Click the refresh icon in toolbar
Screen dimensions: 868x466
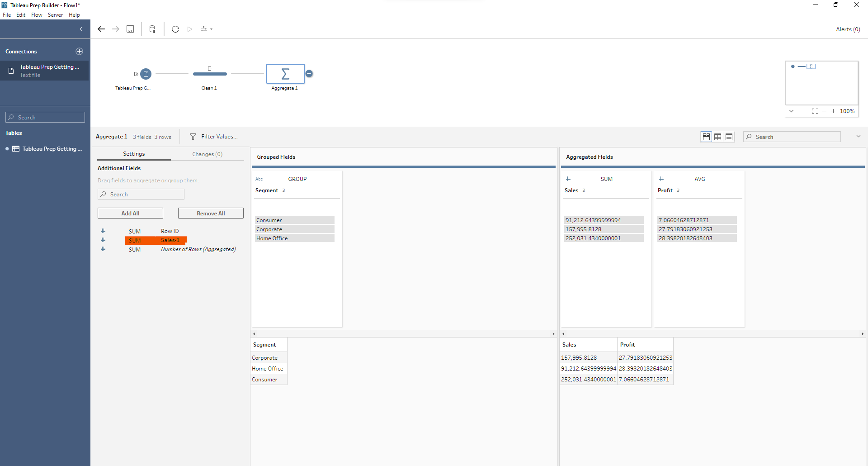click(175, 29)
